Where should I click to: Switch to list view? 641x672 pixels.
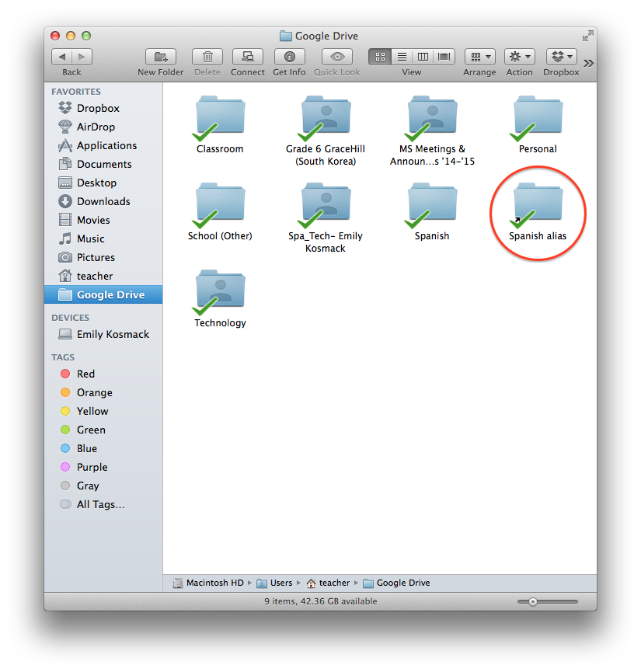pyautogui.click(x=402, y=57)
